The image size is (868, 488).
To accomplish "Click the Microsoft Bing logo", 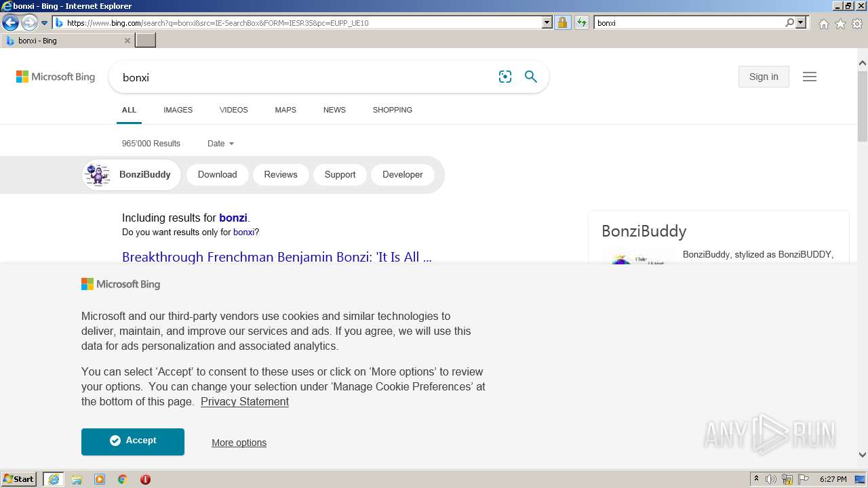I will 56,77.
